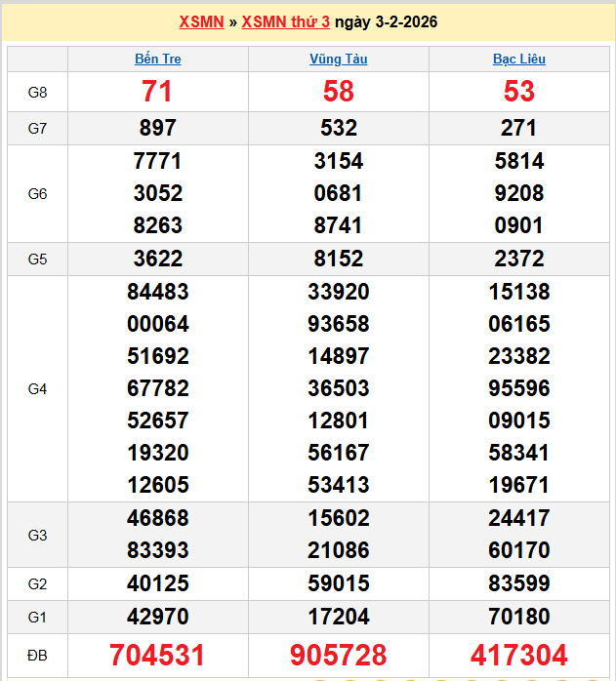Click G7 number 897
This screenshot has width=616, height=681.
(157, 128)
